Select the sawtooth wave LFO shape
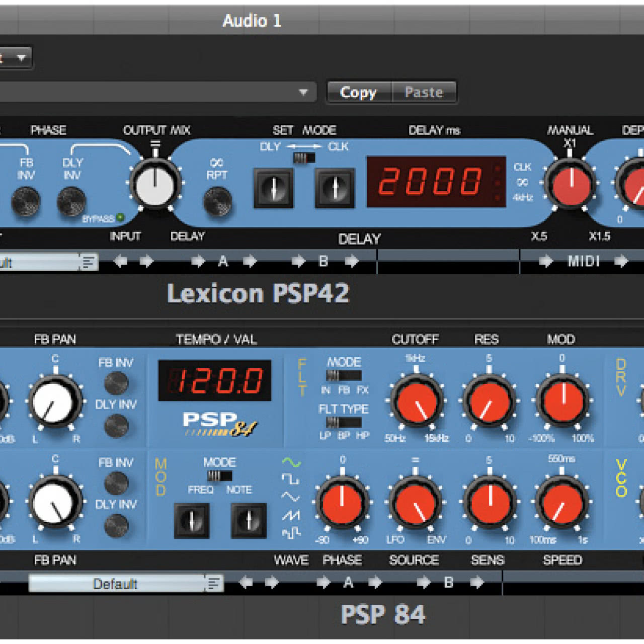The image size is (644, 644). tap(291, 515)
